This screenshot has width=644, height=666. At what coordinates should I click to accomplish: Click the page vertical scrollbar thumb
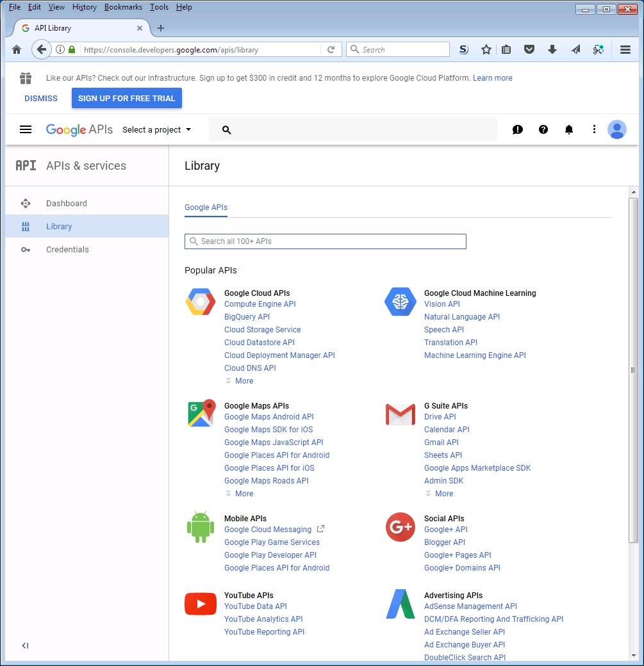633,370
